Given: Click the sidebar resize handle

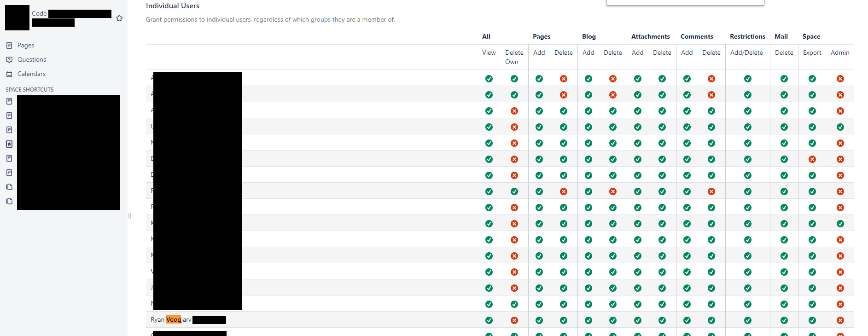Looking at the screenshot, I should point(129,216).
